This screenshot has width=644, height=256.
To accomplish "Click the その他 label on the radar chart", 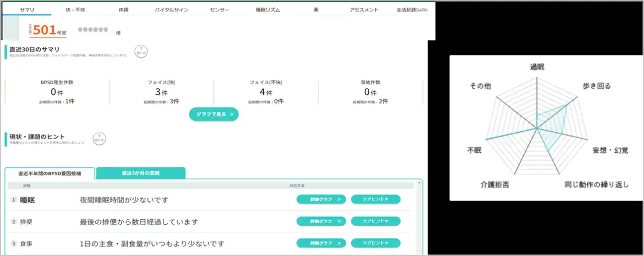I will pyautogui.click(x=480, y=86).
